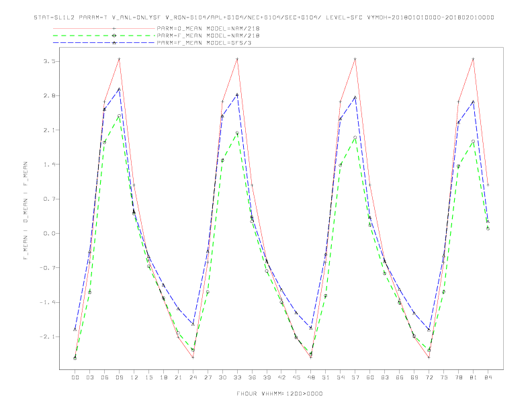The height and width of the screenshot is (411, 532).
Task: Click the y-axis tick label 2.1
Action: (50, 130)
